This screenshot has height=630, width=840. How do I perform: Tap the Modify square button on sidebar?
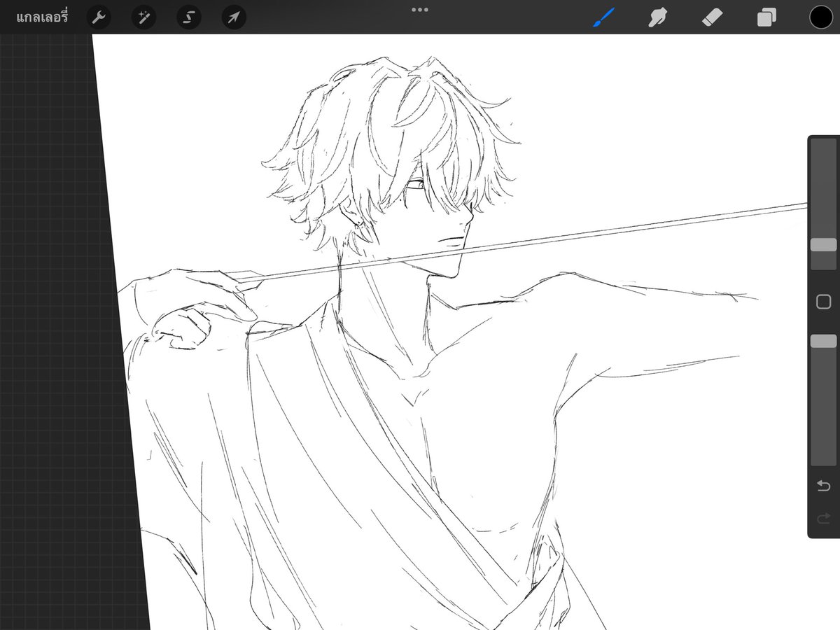[824, 302]
